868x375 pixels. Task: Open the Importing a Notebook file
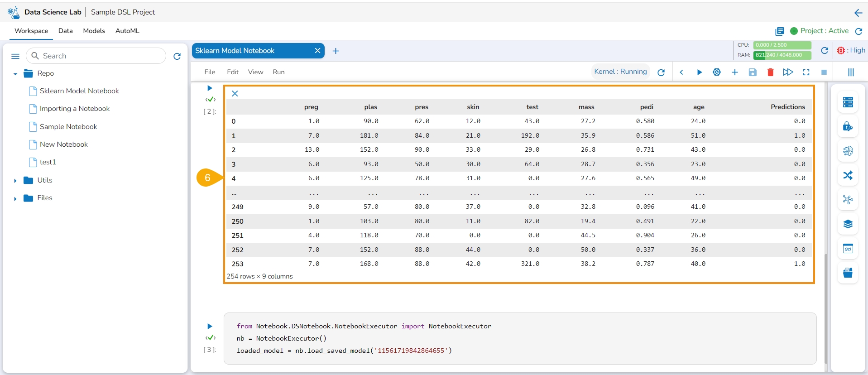click(x=75, y=109)
